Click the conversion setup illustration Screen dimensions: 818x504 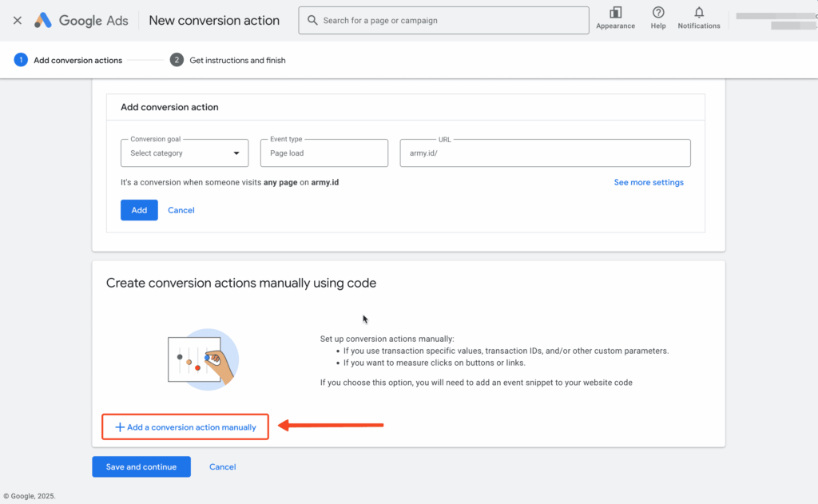tap(202, 359)
